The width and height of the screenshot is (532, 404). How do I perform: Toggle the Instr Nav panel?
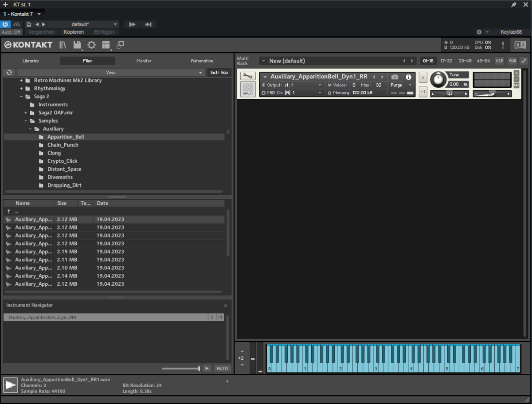(219, 72)
